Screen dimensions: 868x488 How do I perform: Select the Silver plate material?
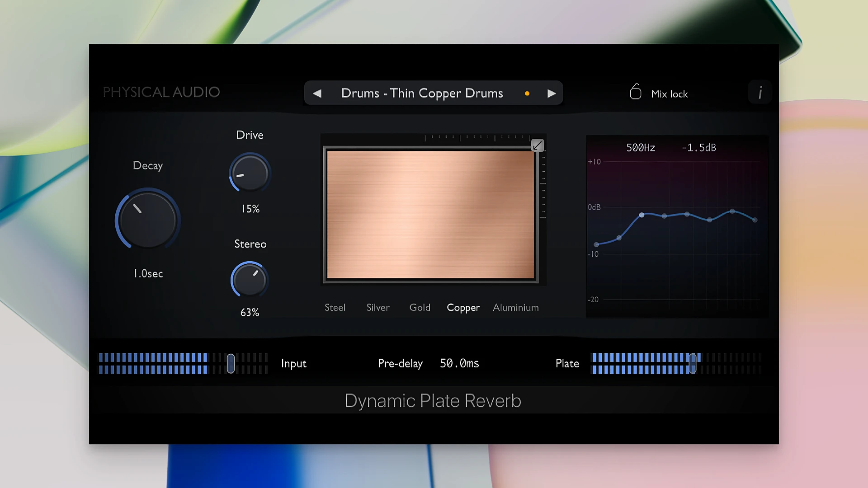coord(377,307)
